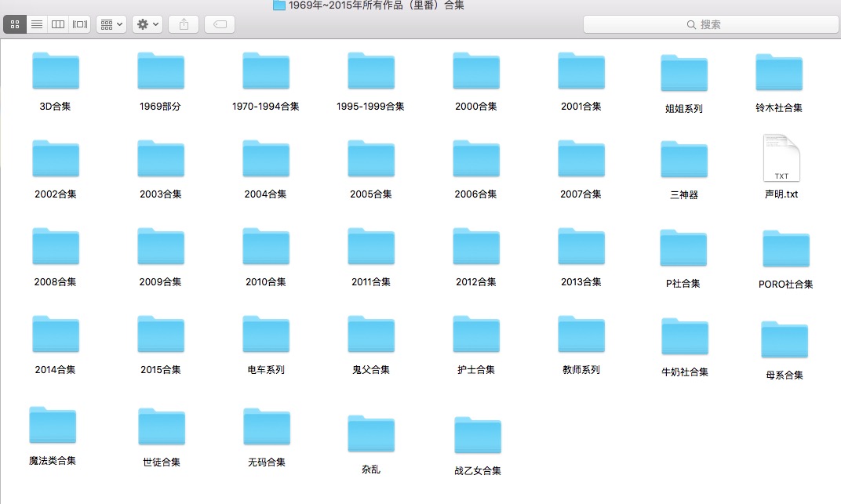841x504 pixels.
Task: Select the 2015合集 folder
Action: (x=161, y=335)
